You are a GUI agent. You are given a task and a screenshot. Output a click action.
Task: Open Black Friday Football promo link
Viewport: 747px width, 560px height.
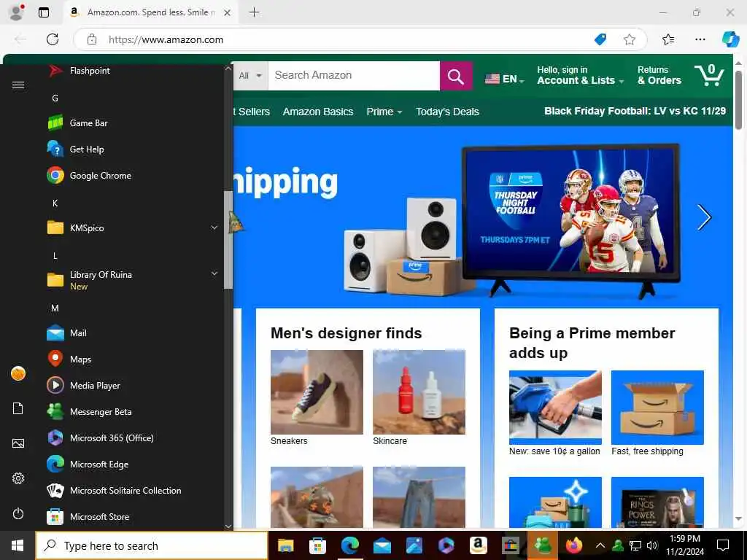(x=635, y=111)
